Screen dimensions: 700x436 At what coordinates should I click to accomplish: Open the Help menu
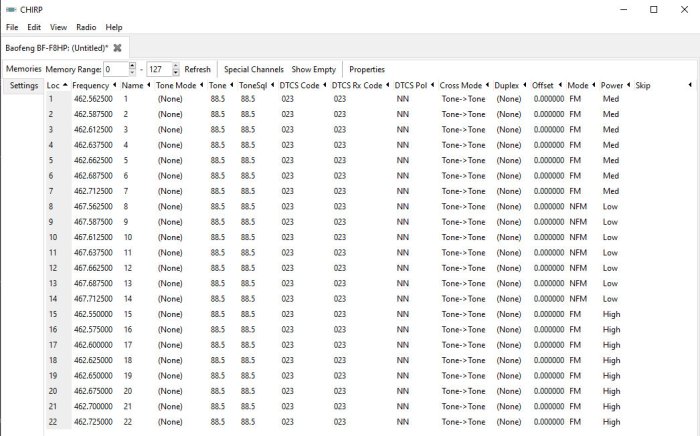click(x=114, y=27)
